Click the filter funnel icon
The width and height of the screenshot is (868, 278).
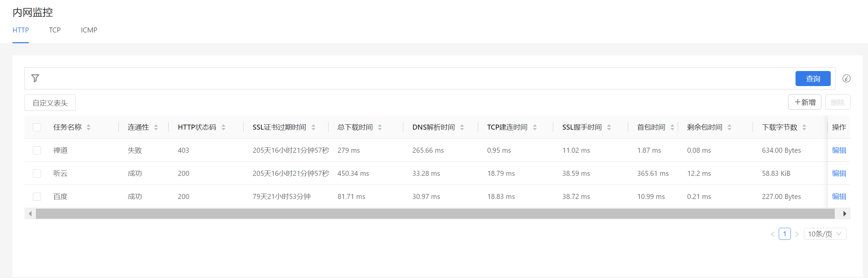click(x=35, y=78)
